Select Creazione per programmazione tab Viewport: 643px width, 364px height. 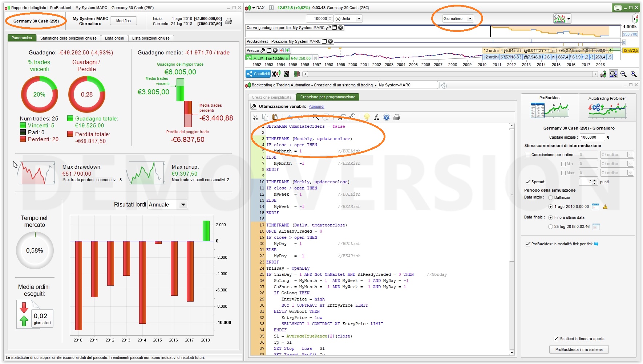(328, 97)
